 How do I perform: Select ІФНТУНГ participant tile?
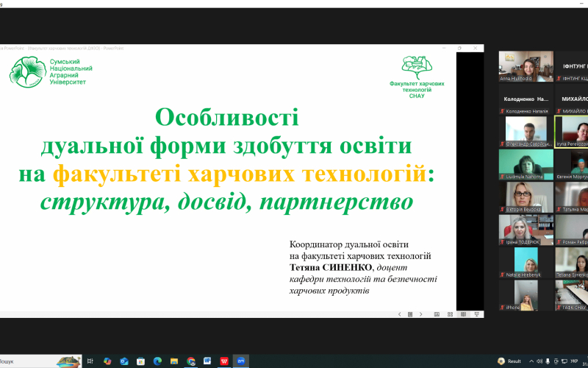[x=572, y=66]
